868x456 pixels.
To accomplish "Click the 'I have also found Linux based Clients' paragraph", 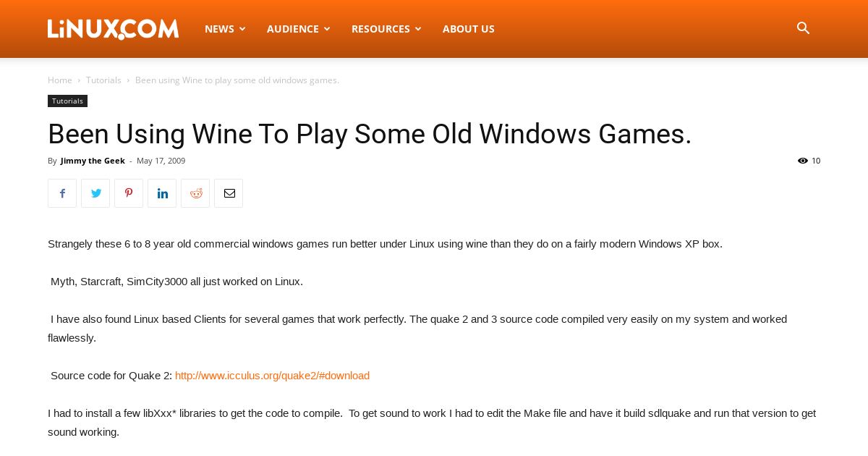I will [x=417, y=329].
